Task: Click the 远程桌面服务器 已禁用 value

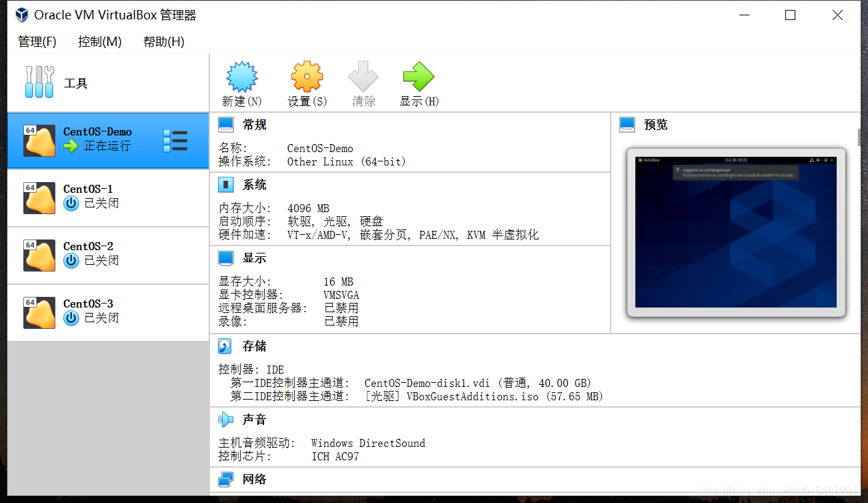Action: click(341, 308)
